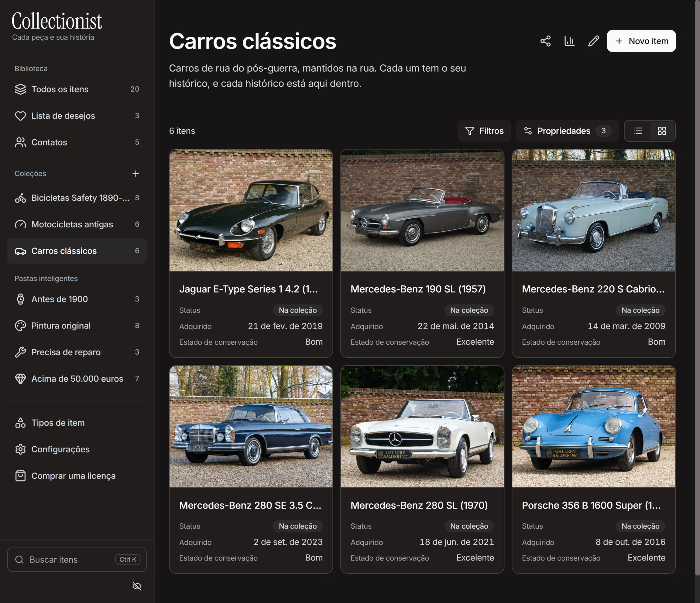
Task: Click Comprar uma licença
Action: (x=77, y=476)
